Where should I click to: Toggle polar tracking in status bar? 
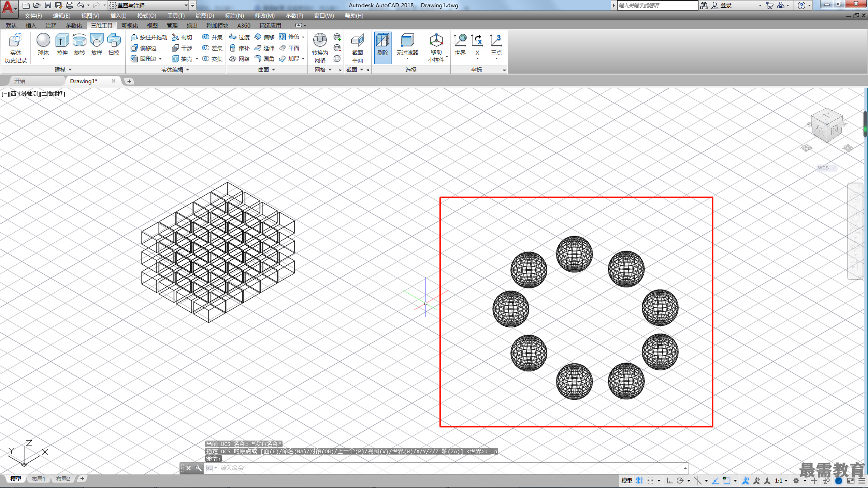(x=680, y=480)
